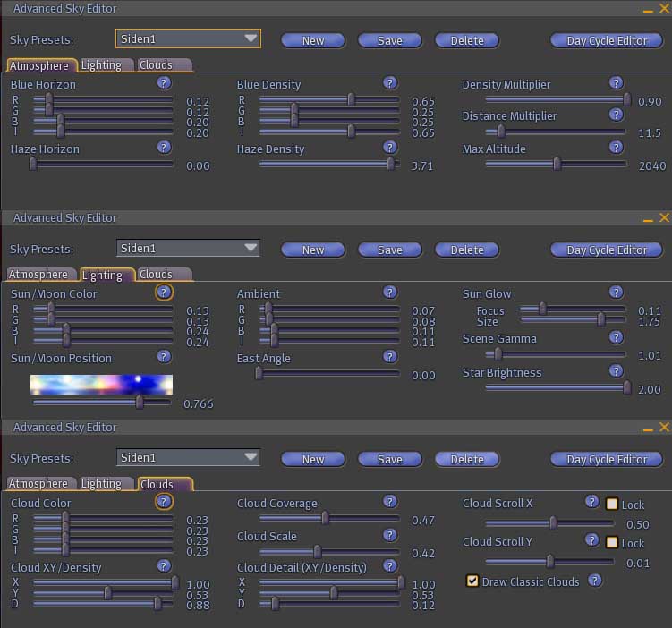The image size is (672, 628).
Task: Toggle Cloud Scroll X Lock checkbox
Action: tap(611, 504)
